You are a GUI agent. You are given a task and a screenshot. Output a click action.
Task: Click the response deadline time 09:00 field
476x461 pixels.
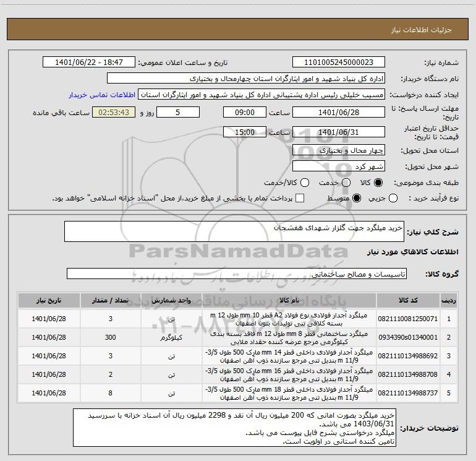(x=245, y=112)
